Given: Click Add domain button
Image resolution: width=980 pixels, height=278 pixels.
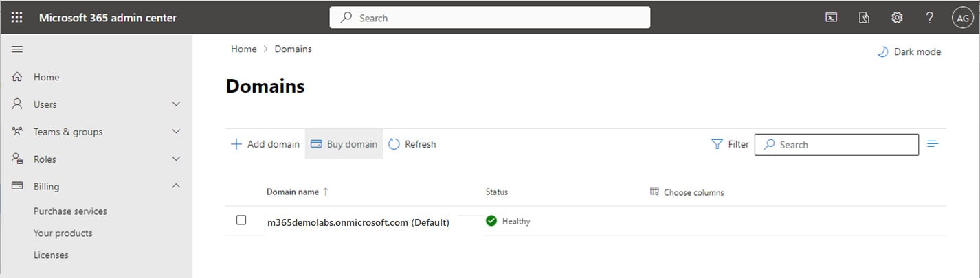Looking at the screenshot, I should [265, 144].
